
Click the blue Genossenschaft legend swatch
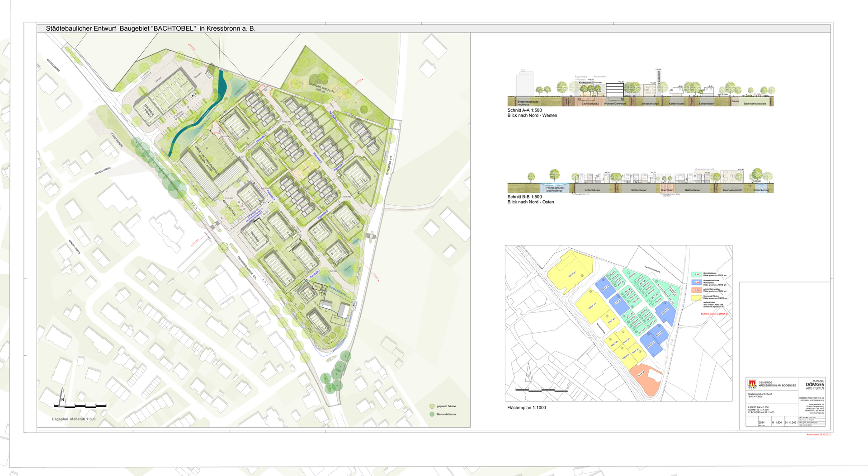696,282
